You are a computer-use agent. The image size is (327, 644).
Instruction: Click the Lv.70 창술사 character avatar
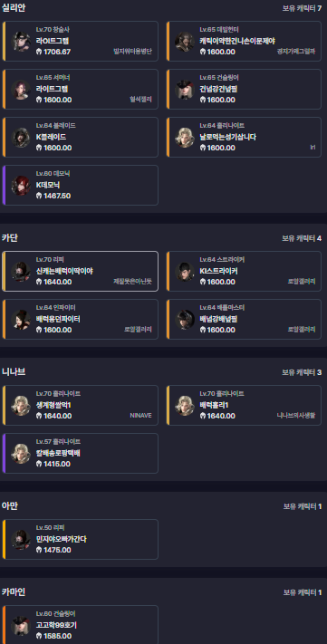pos(21,41)
